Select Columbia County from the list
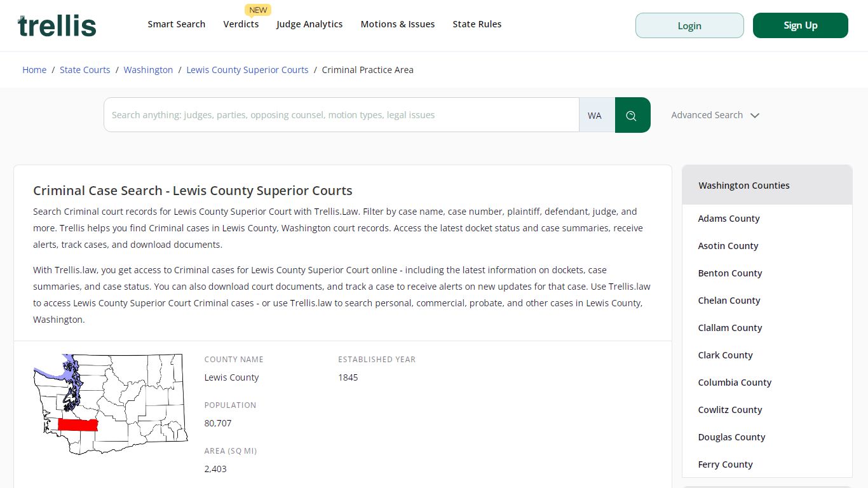 point(735,383)
